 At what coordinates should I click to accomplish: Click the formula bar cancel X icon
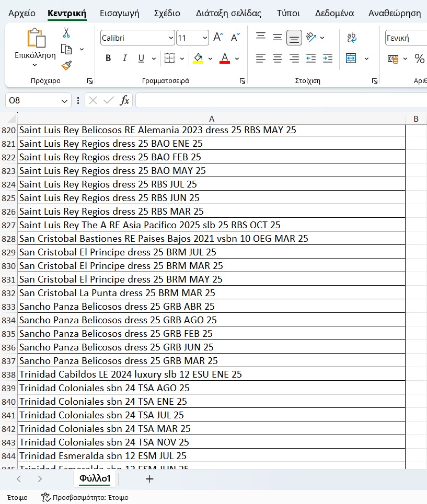[93, 101]
